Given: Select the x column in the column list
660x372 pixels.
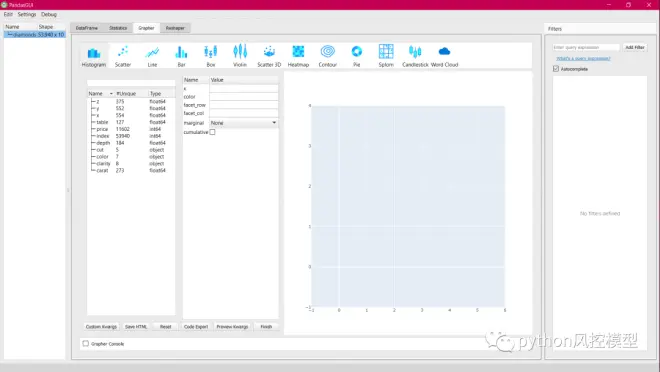Looking at the screenshot, I should [131, 115].
